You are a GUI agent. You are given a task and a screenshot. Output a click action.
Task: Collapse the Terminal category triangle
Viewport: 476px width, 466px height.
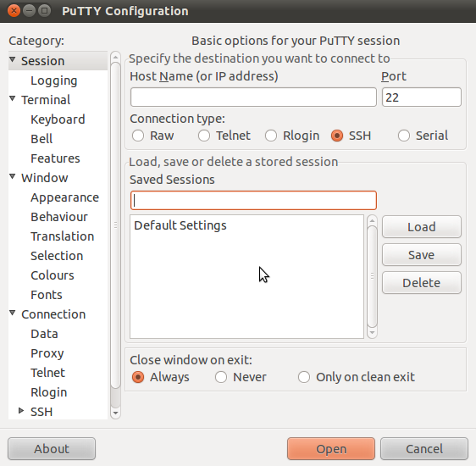point(13,98)
